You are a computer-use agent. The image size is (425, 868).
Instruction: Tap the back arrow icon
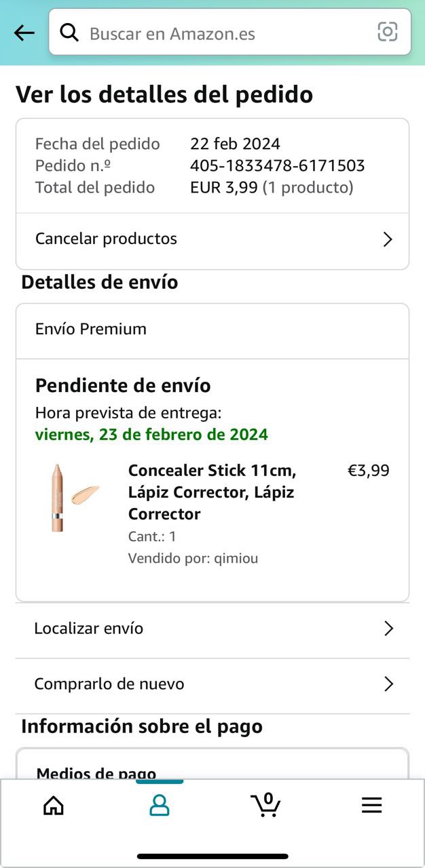(24, 33)
